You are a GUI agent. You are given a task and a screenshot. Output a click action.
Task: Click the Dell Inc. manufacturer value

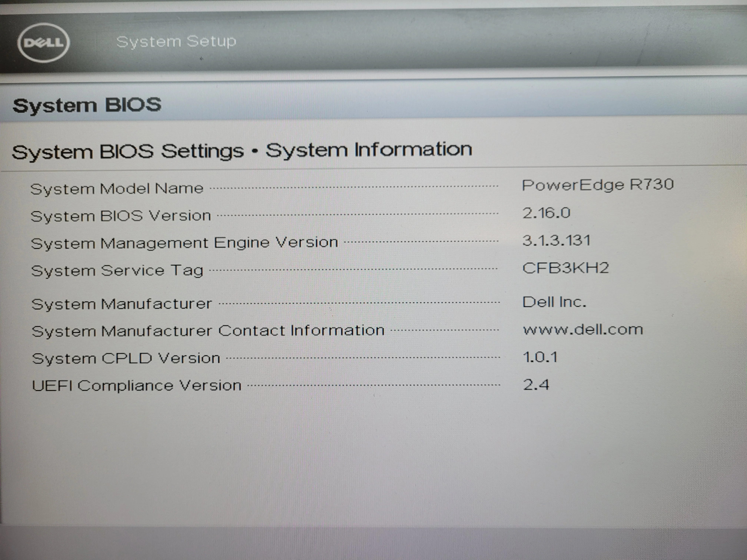pyautogui.click(x=554, y=302)
